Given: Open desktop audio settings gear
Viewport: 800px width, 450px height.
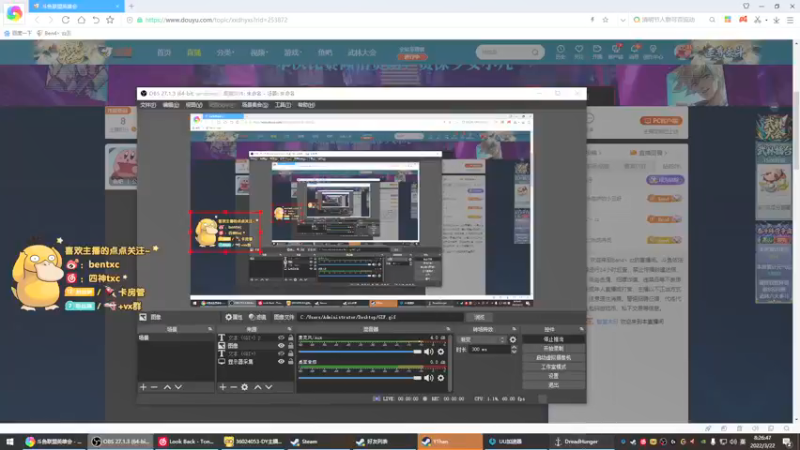Looking at the screenshot, I should tap(441, 378).
